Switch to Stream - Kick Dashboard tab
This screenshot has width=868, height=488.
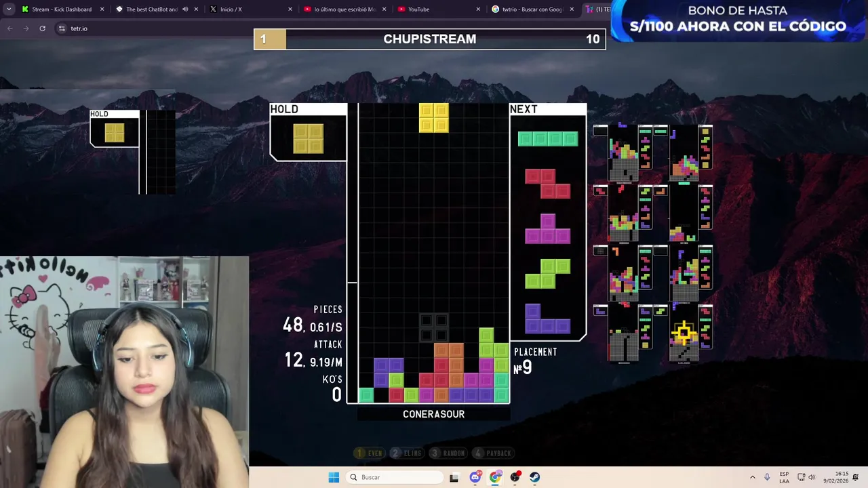point(62,9)
